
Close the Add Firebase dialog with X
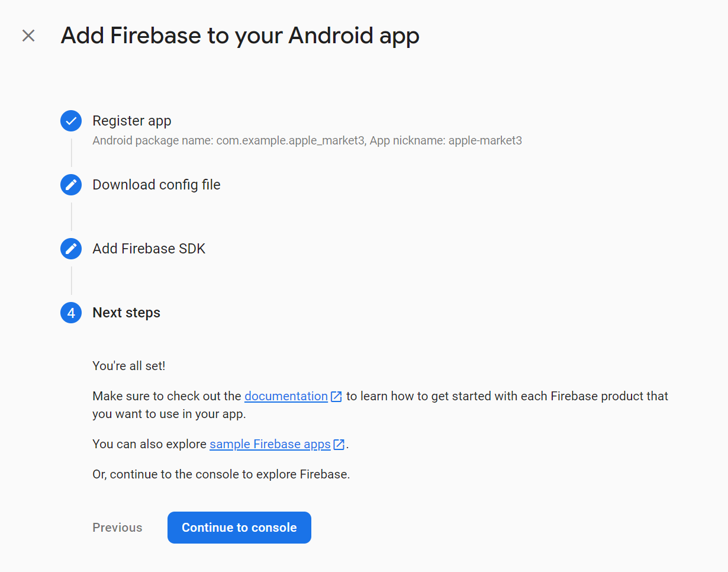pos(28,36)
